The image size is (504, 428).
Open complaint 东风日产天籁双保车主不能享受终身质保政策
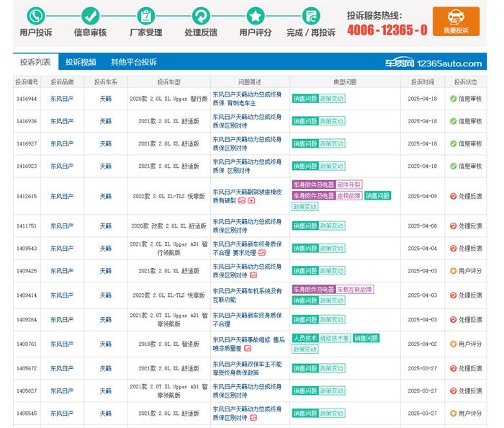(x=247, y=368)
